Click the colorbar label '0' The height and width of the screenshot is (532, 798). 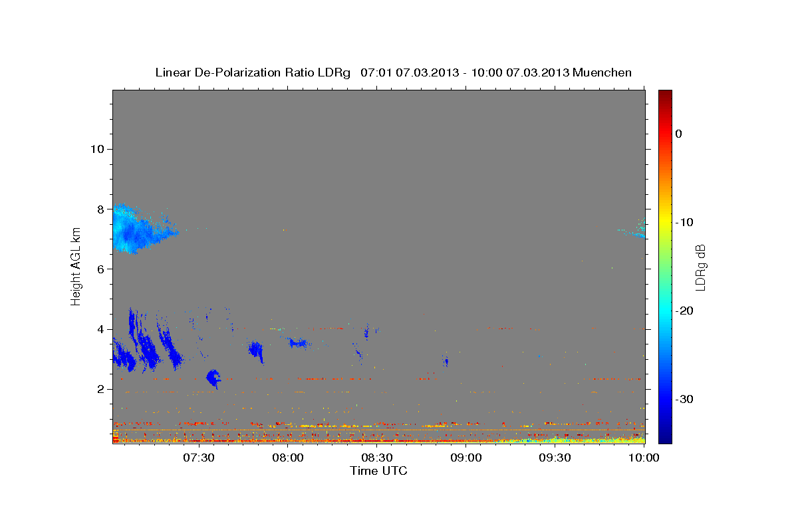tap(679, 134)
